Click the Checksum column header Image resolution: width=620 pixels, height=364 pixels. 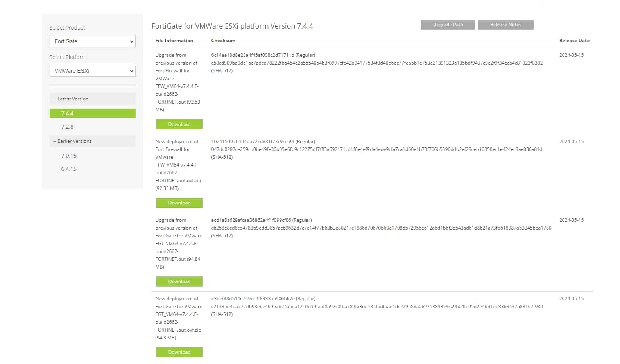coord(223,41)
